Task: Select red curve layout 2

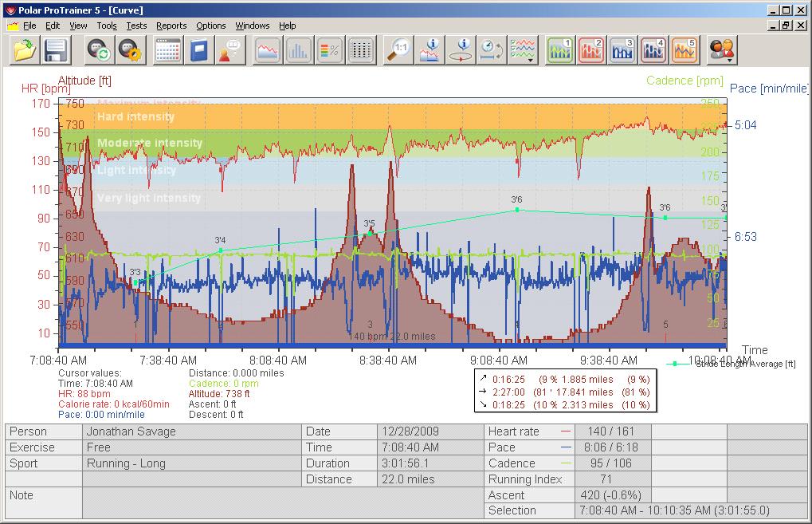Action: (591, 50)
